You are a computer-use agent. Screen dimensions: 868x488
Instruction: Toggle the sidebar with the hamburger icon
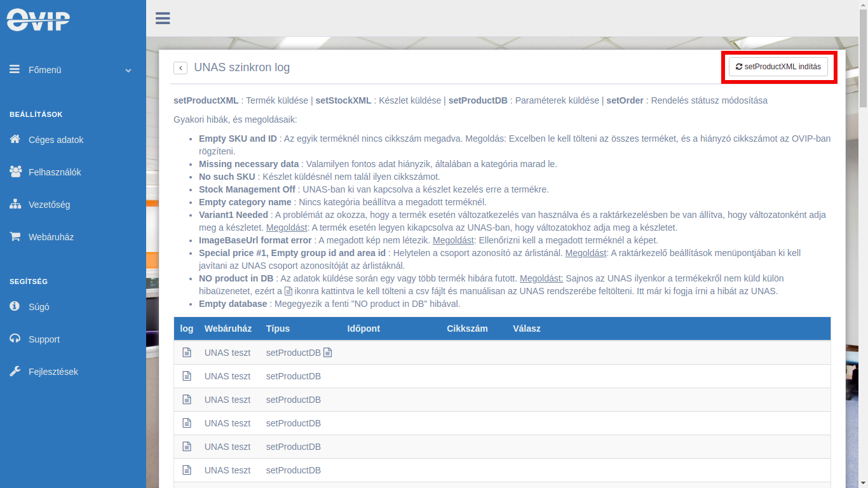coord(163,18)
